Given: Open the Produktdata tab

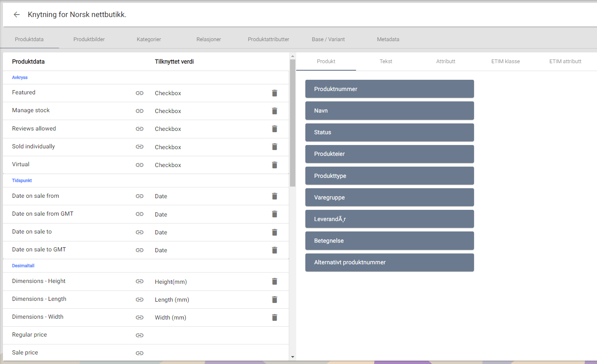Looking at the screenshot, I should tap(29, 39).
